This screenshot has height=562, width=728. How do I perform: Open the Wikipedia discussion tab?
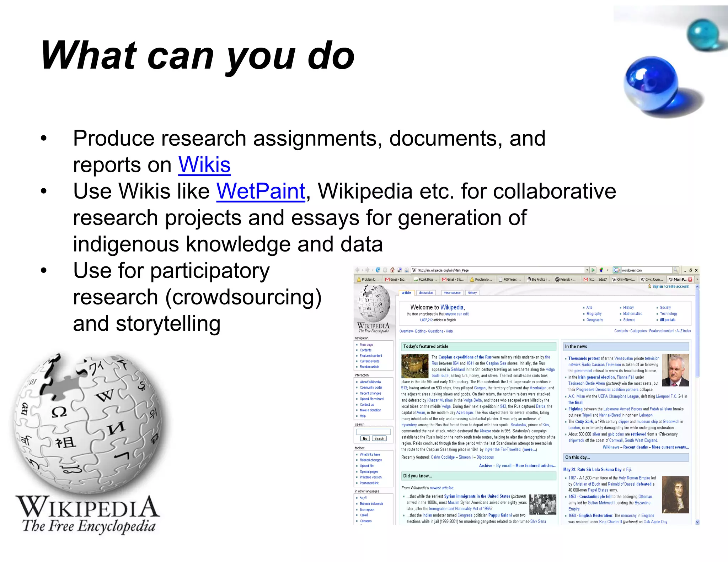(426, 293)
